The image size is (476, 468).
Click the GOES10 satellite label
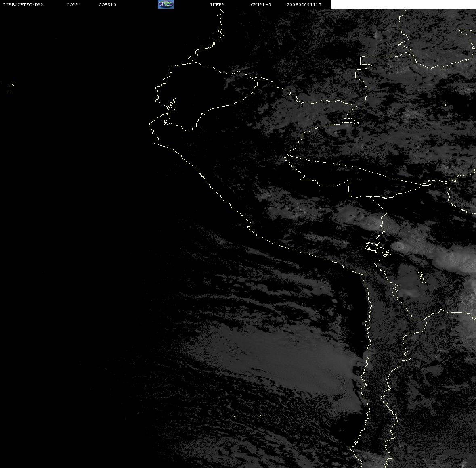click(x=107, y=4)
